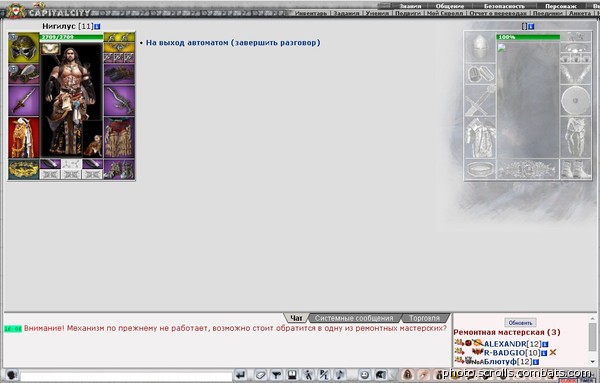Click empty boots slot in right panel
This screenshot has width=600, height=383.
click(576, 169)
